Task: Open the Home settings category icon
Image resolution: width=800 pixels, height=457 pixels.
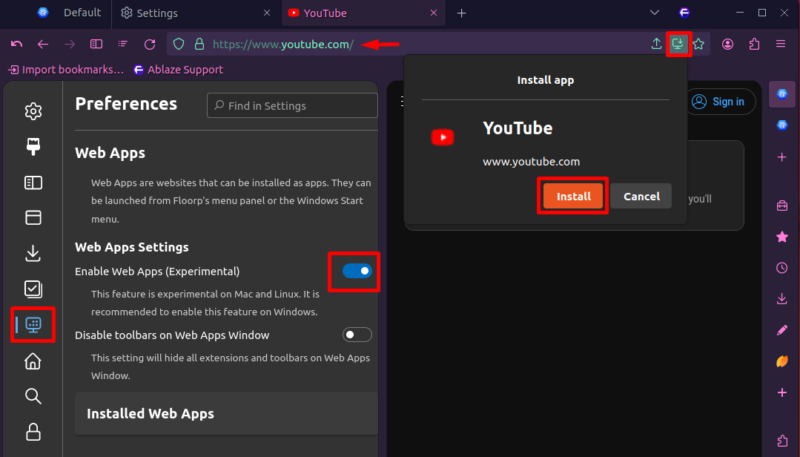Action: pos(33,361)
